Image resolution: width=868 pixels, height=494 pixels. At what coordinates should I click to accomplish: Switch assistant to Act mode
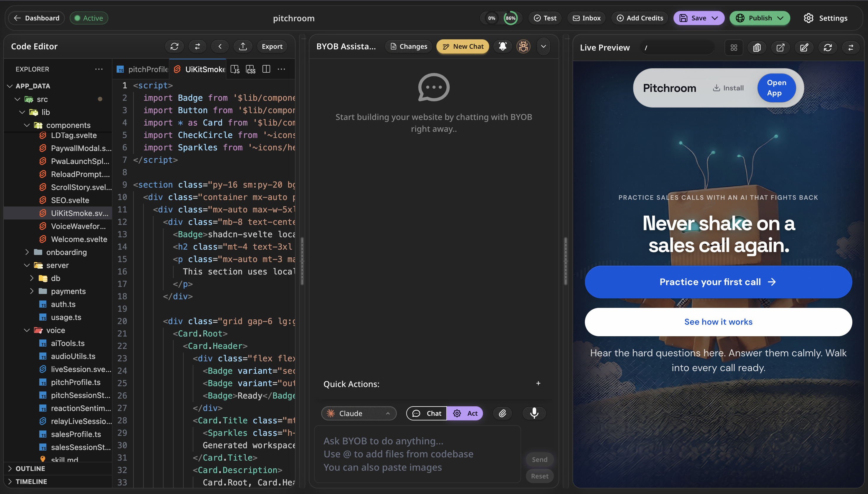[465, 413]
